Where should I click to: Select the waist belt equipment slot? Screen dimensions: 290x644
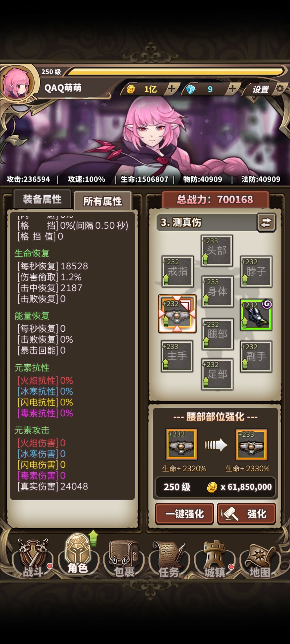(177, 314)
